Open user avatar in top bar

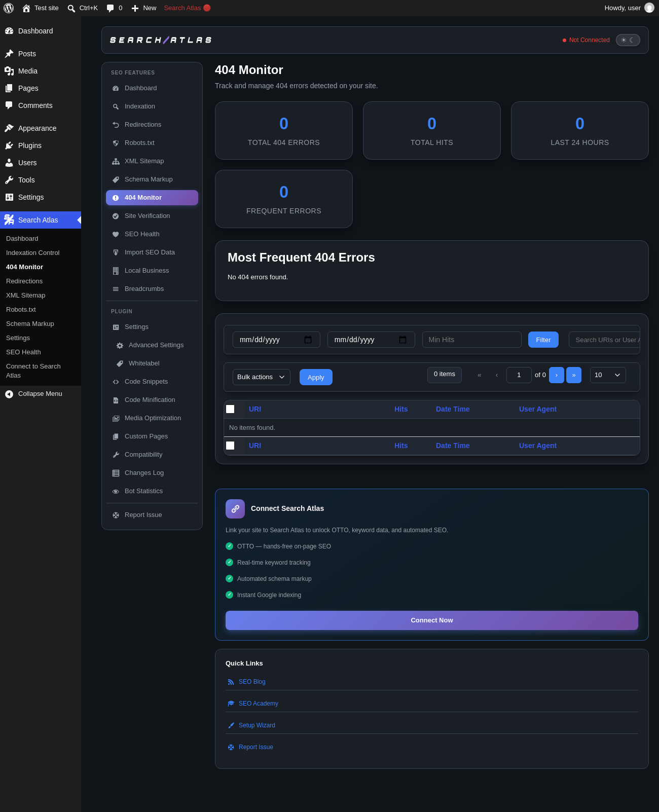tap(649, 8)
